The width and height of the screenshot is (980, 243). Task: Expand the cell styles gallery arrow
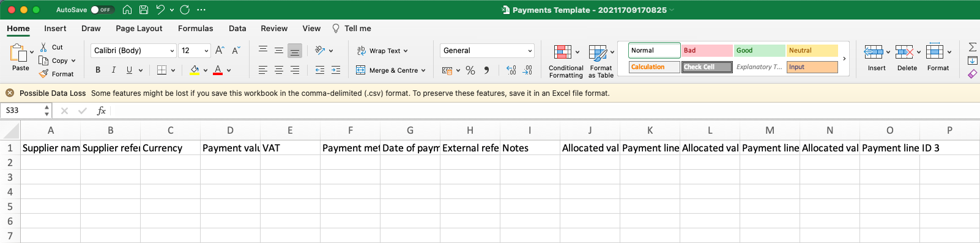click(844, 59)
